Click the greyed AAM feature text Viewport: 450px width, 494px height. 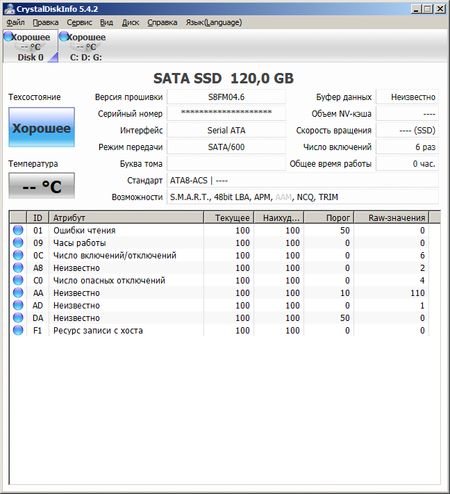[x=283, y=197]
